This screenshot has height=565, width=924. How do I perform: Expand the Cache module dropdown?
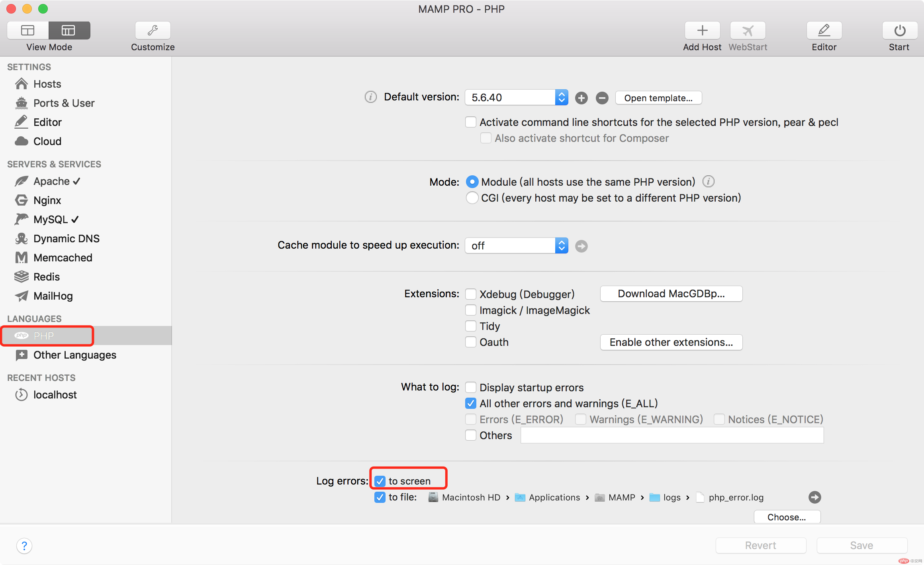coord(562,245)
